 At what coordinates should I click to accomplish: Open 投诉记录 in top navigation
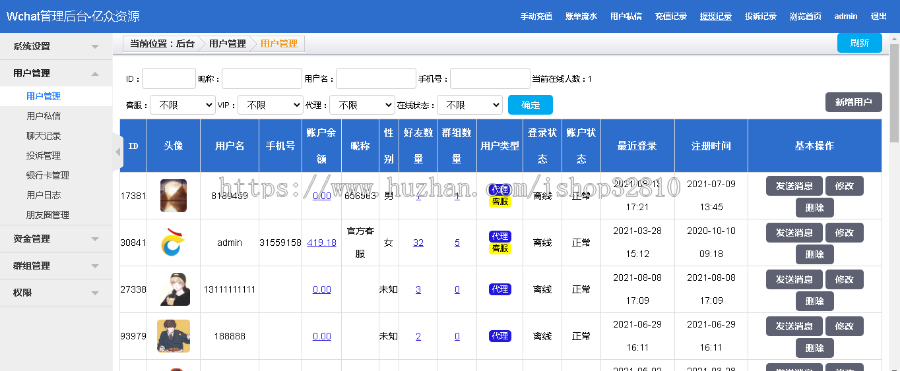tap(761, 16)
